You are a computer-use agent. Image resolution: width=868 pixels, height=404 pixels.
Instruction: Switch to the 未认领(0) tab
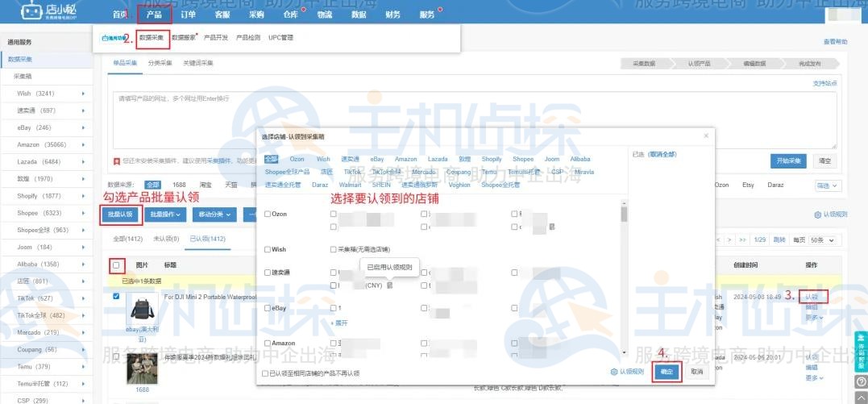point(166,239)
